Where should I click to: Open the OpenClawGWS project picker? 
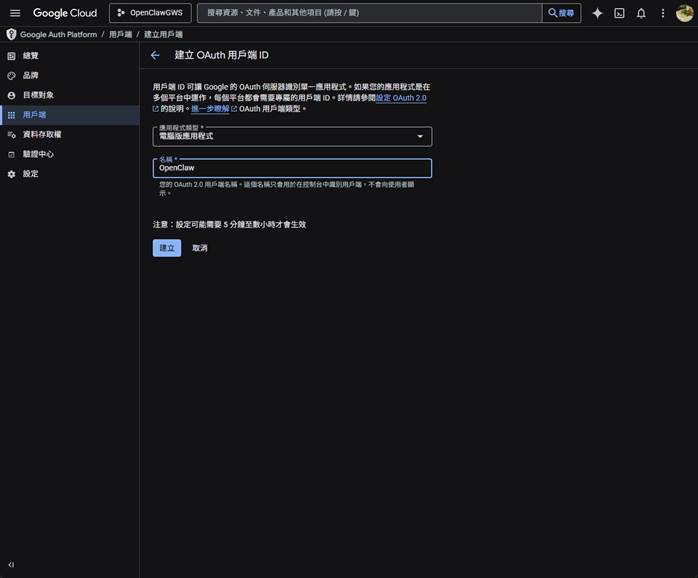click(x=150, y=13)
